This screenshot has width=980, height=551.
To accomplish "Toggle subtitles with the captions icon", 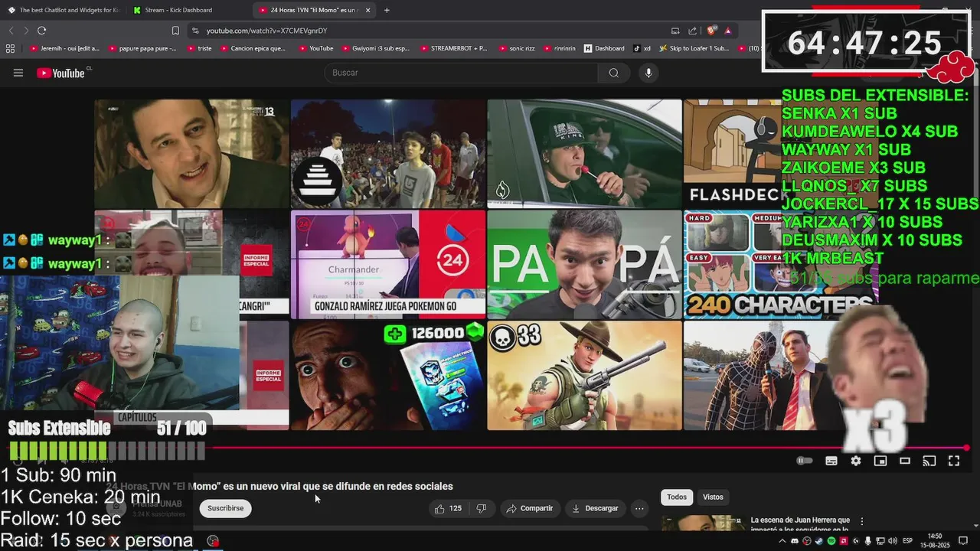I will pos(831,461).
